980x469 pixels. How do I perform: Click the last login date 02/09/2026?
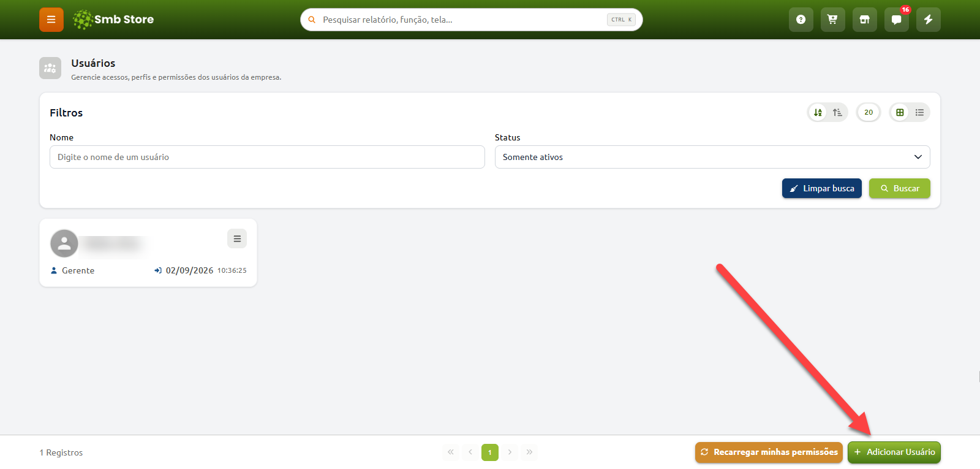click(189, 270)
